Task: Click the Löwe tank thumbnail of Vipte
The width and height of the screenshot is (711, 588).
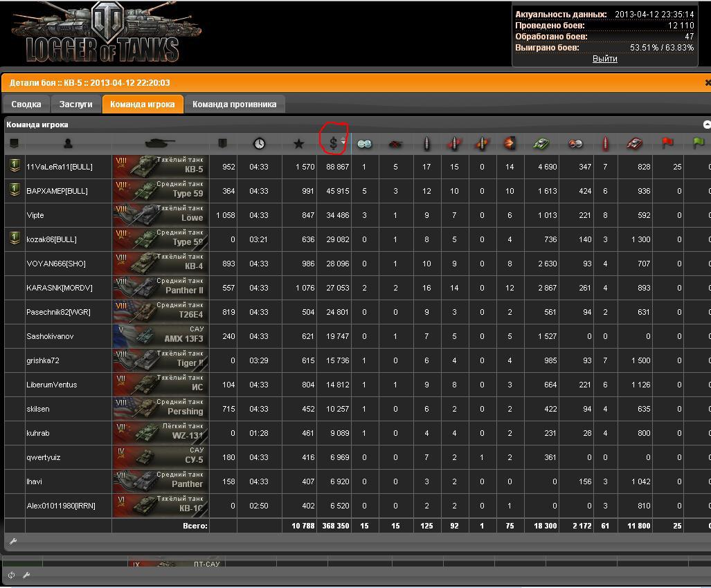Action: (x=161, y=215)
